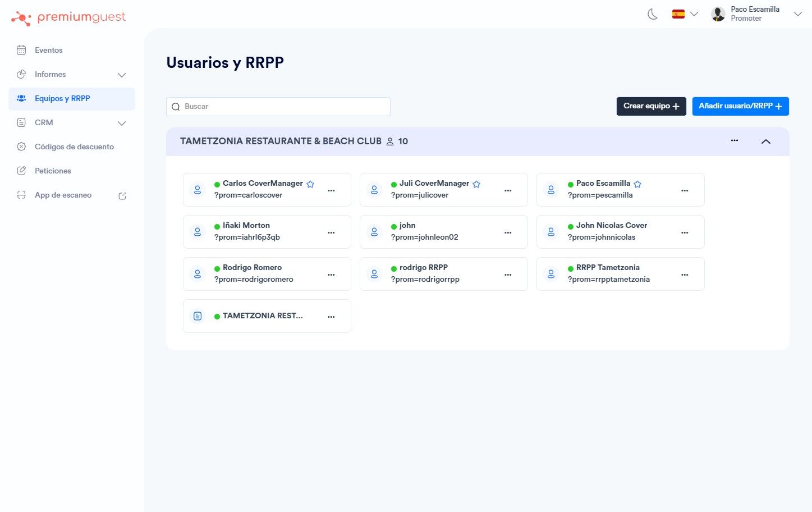Screen dimensions: 812x512
Task: Click John Nicolas Cover avatar icon
Action: point(551,232)
